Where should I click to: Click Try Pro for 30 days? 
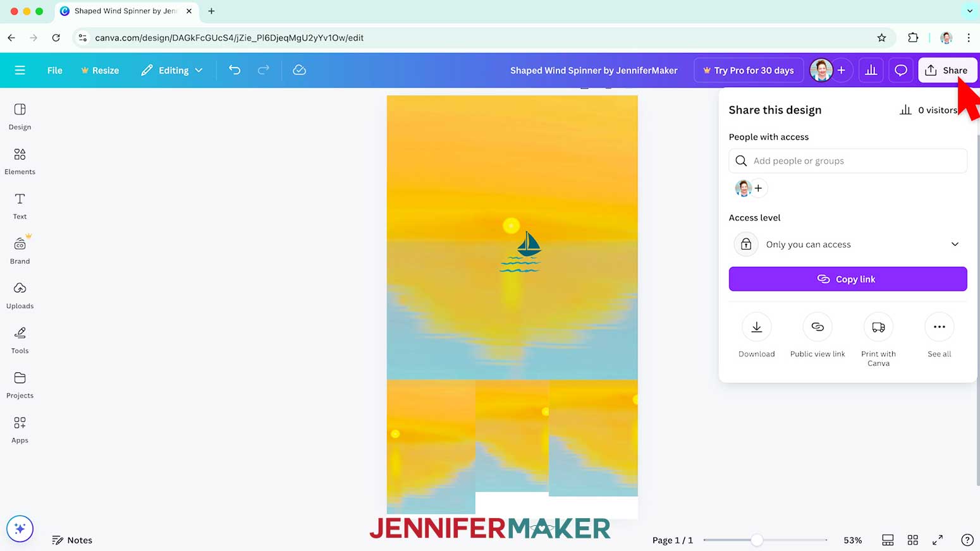point(749,70)
